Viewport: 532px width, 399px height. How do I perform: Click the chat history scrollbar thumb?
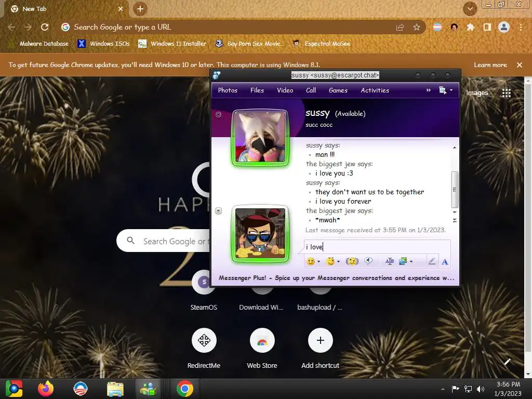click(455, 189)
